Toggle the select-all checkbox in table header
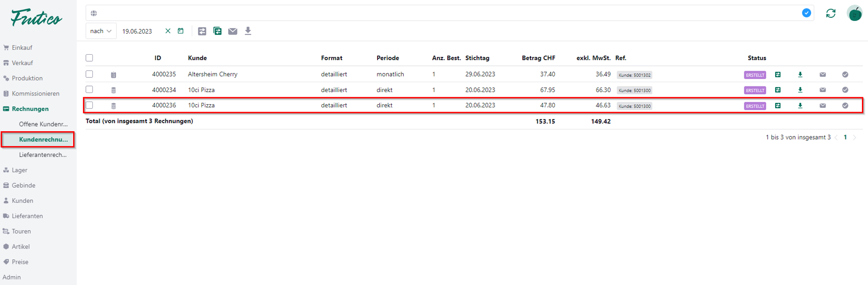The height and width of the screenshot is (285, 868). [89, 58]
